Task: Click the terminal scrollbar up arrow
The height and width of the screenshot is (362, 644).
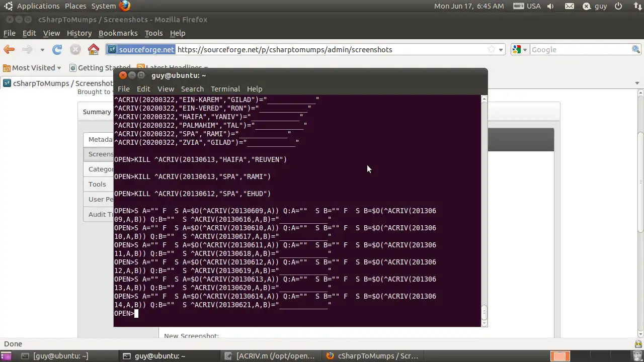Action: pos(484,99)
